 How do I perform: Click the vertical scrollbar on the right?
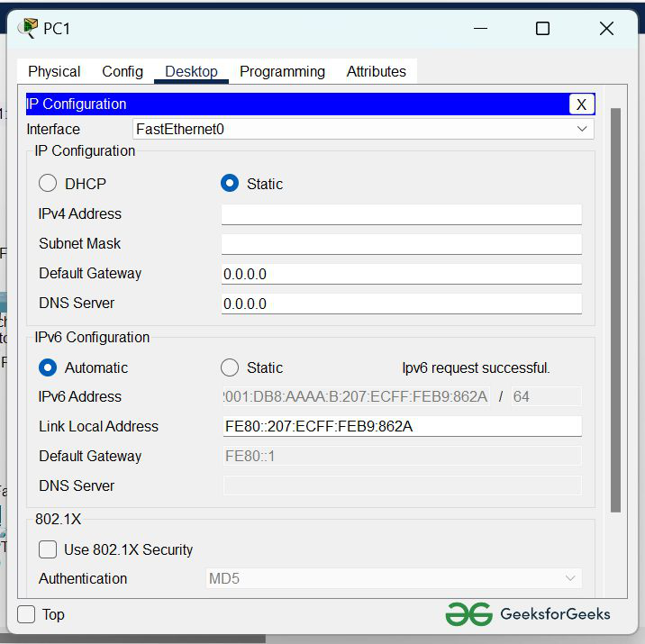click(616, 306)
